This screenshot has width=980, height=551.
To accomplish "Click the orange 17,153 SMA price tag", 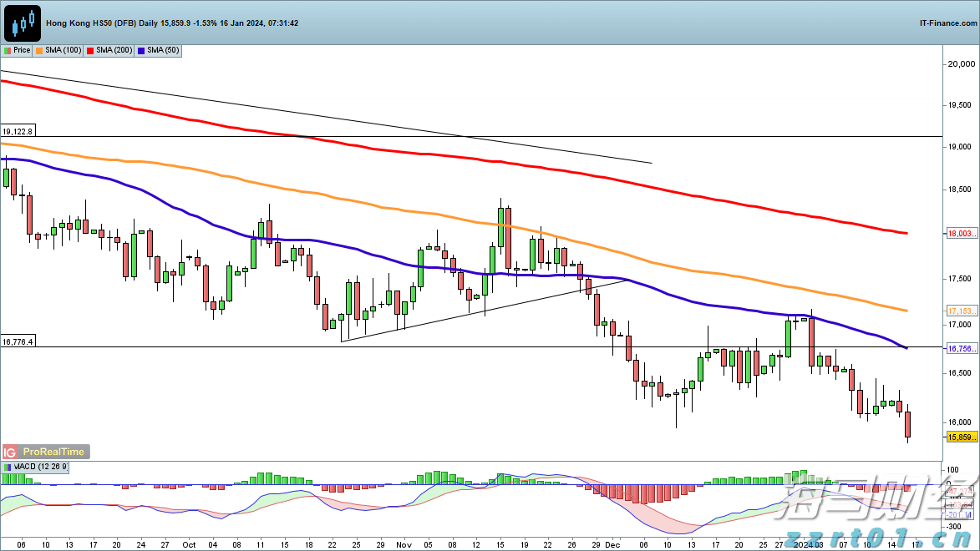I will 959,311.
